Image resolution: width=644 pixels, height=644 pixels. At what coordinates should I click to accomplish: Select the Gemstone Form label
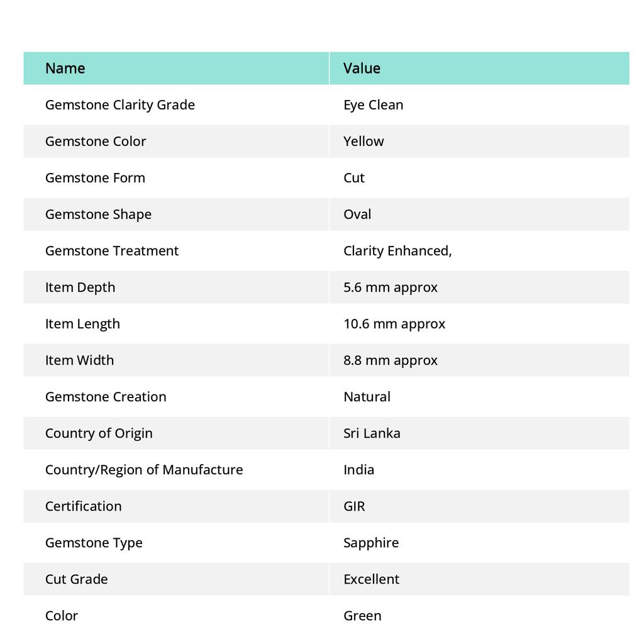95,178
